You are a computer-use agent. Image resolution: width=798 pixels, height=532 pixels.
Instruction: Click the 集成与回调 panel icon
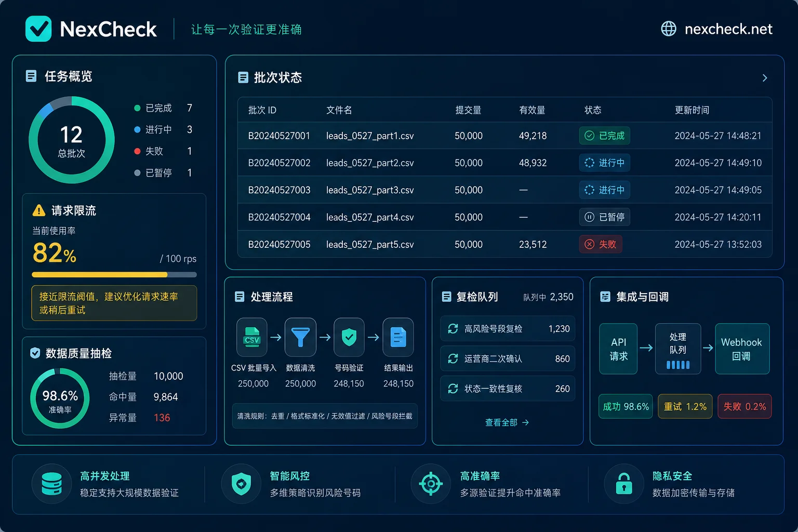pos(605,297)
